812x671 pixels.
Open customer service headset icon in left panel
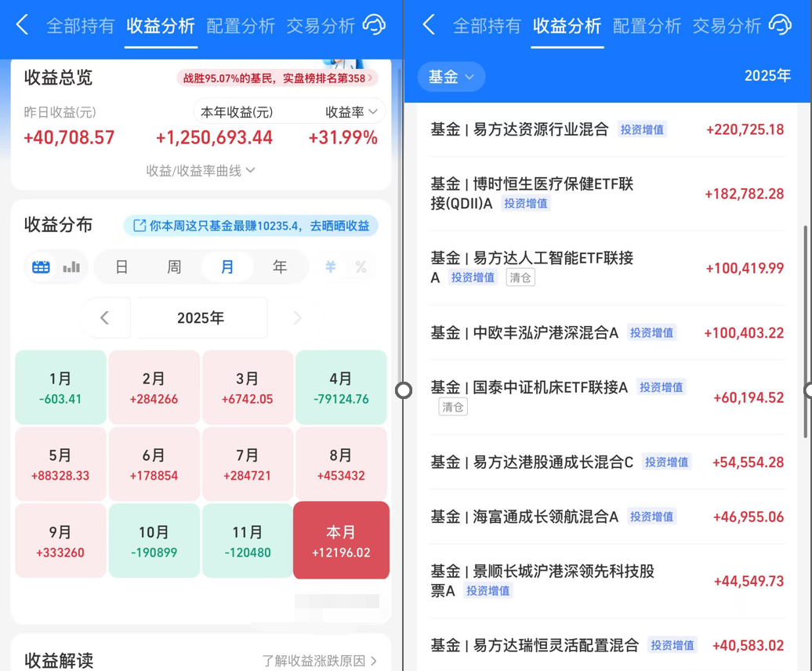pyautogui.click(x=374, y=25)
